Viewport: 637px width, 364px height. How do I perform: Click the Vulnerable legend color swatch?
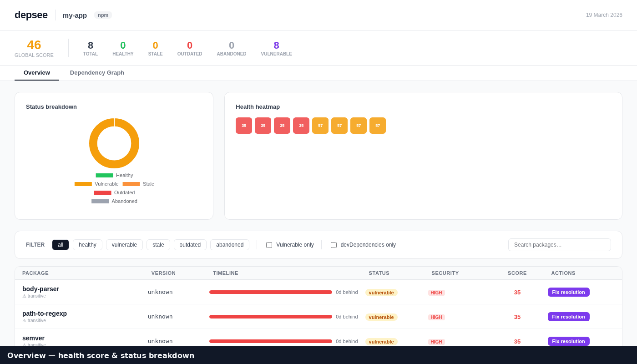tap(83, 184)
